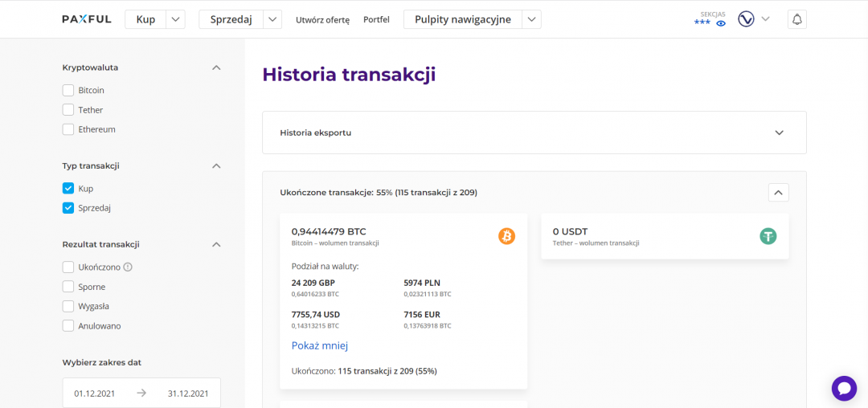Click the user profile avatar icon
This screenshot has width=868, height=408.
(x=746, y=19)
